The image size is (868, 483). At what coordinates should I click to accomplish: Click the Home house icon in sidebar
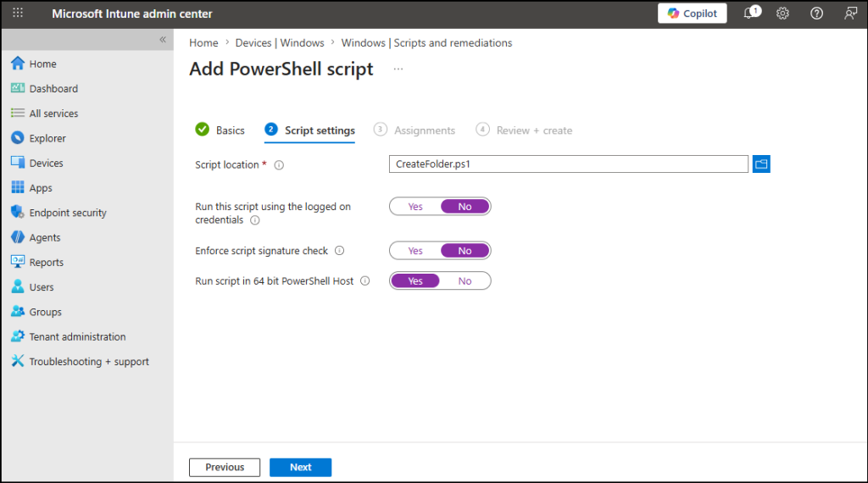click(18, 63)
